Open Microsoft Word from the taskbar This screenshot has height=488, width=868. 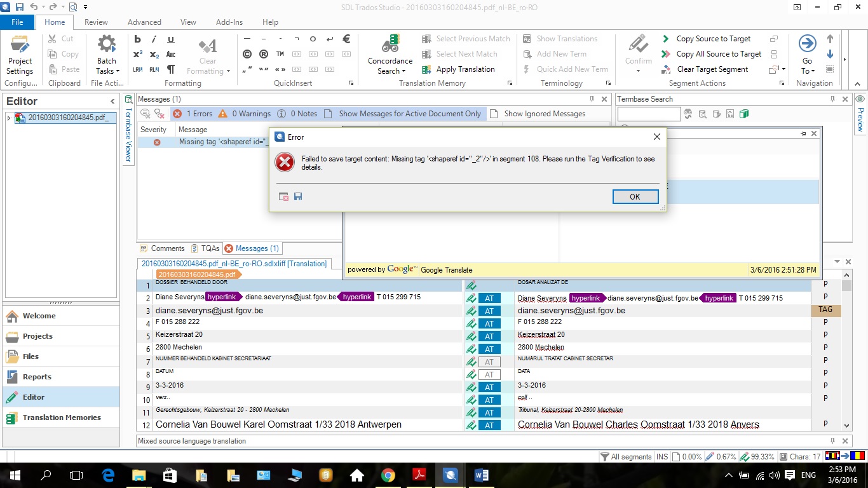(x=481, y=475)
